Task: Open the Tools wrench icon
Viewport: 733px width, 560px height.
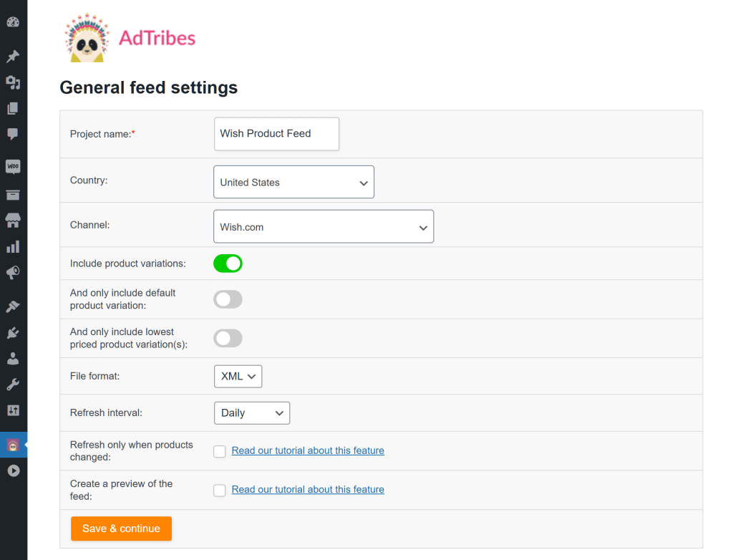Action: coord(14,384)
